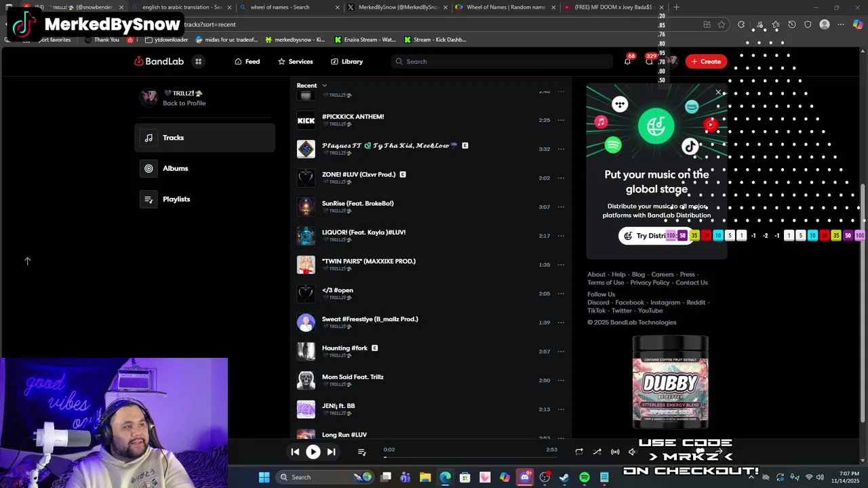
Task: Switch to english to arabic translation tab
Action: pyautogui.click(x=182, y=7)
